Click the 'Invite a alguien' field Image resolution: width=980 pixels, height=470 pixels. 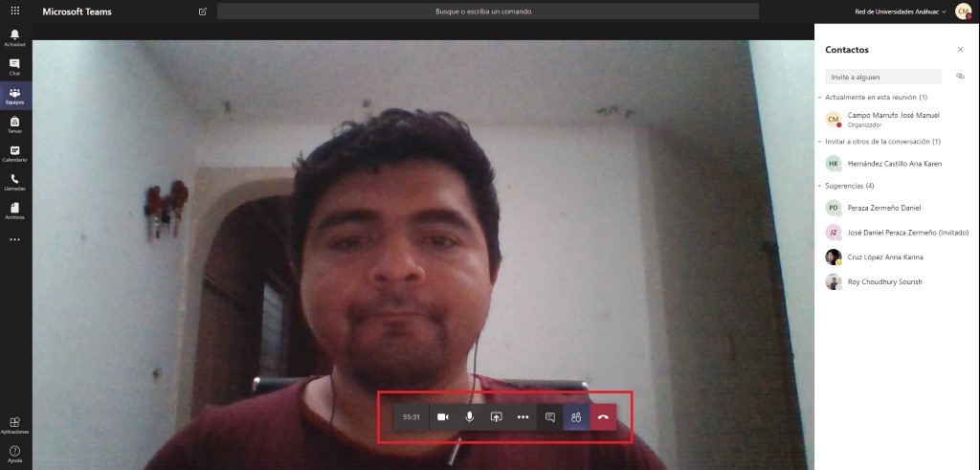pos(883,77)
